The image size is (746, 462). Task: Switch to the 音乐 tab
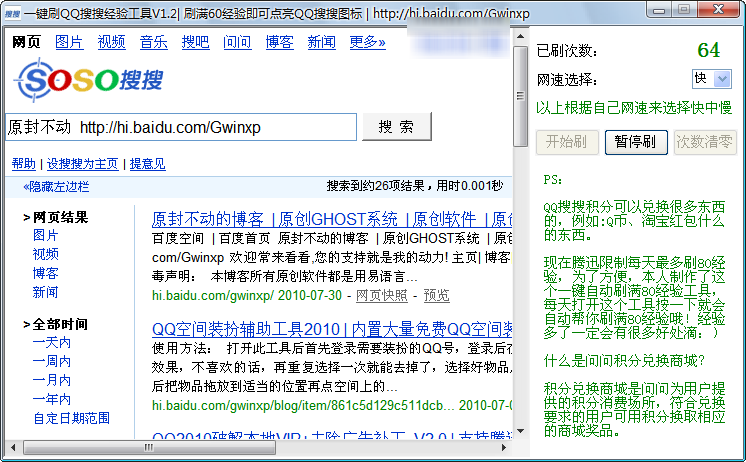click(x=153, y=42)
